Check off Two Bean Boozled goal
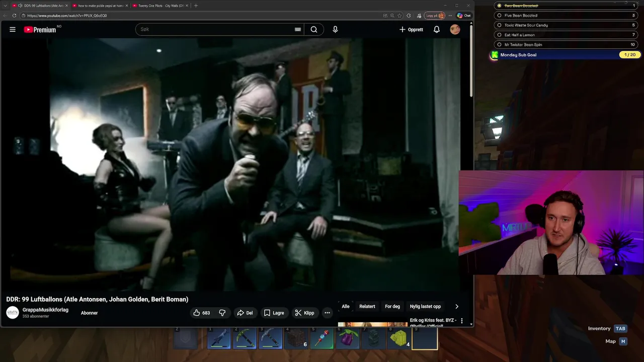 (x=499, y=6)
